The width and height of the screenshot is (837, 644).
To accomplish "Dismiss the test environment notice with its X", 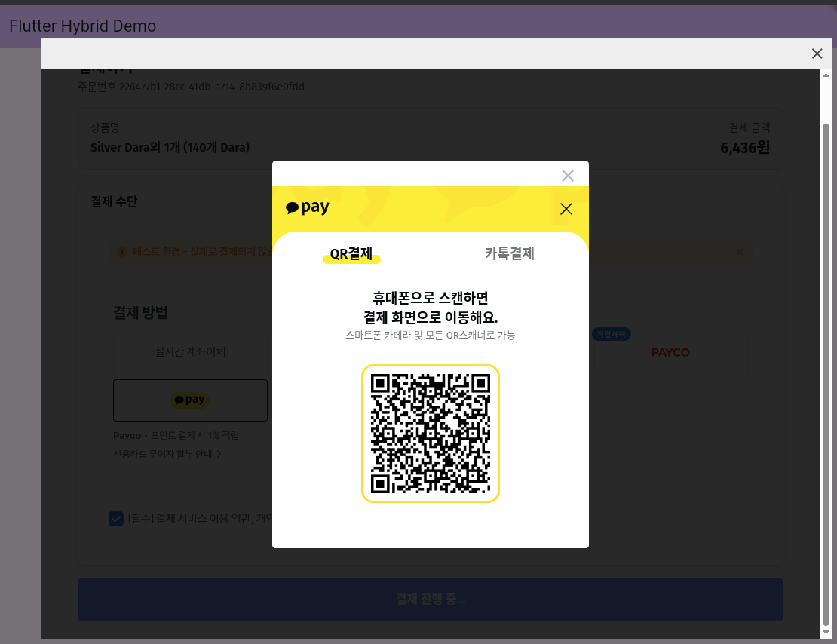I will [x=739, y=252].
